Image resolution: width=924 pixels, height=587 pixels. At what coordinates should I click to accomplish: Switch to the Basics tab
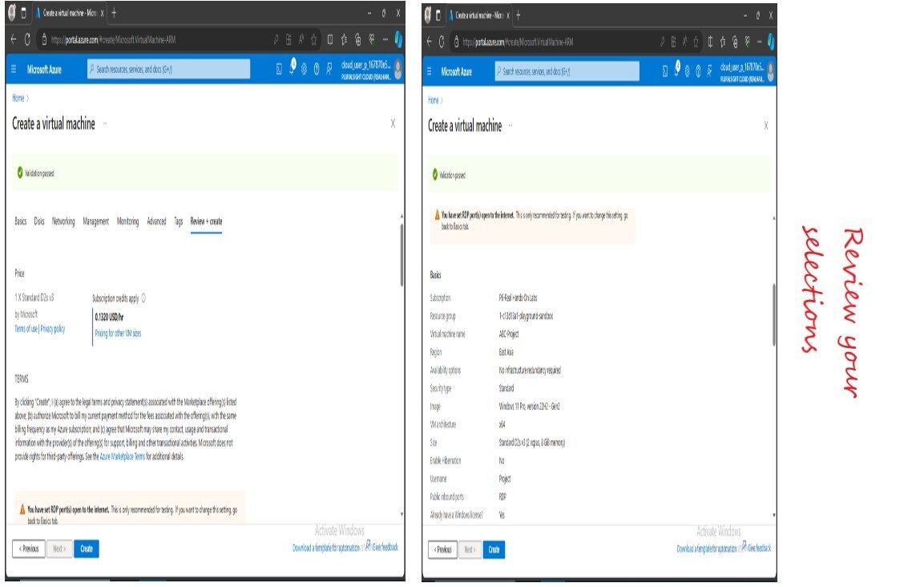coord(21,221)
